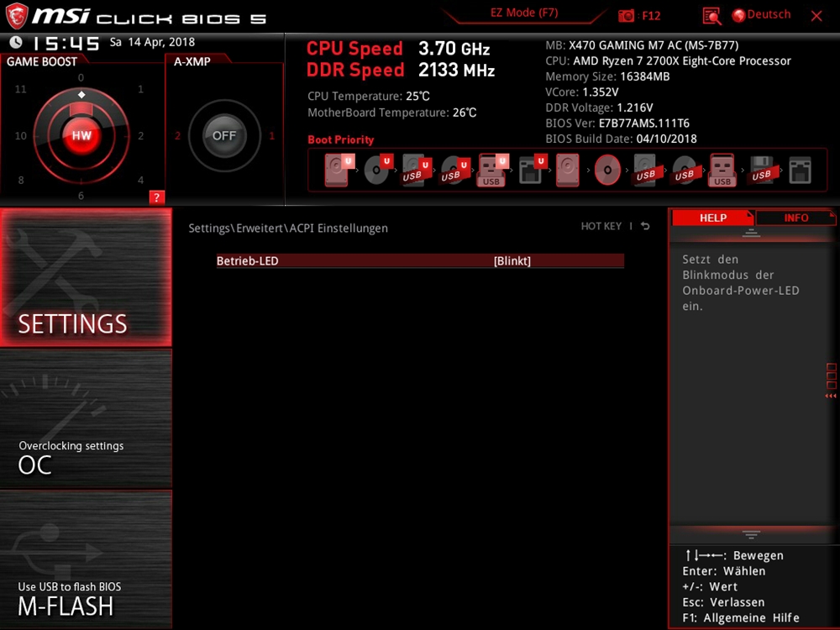Image resolution: width=840 pixels, height=630 pixels.
Task: Open the BIOS search magnifier icon
Action: [x=711, y=16]
